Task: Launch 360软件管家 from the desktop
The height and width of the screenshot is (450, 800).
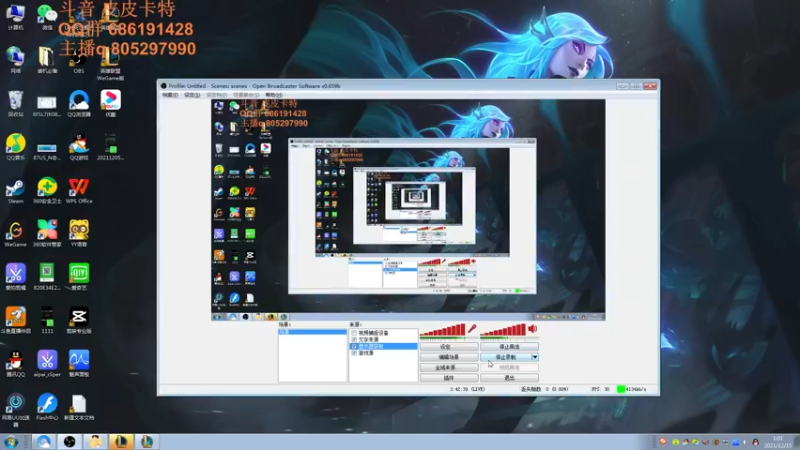Action: pyautogui.click(x=47, y=234)
